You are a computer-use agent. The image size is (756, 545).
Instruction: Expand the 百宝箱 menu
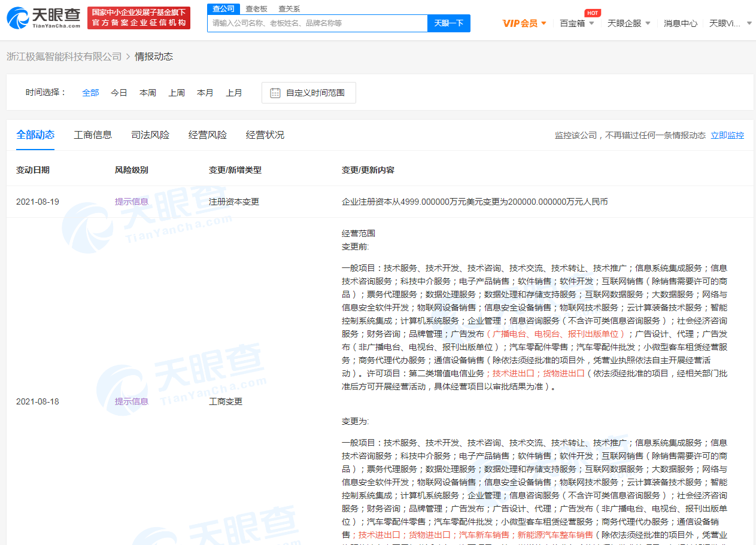click(x=577, y=23)
